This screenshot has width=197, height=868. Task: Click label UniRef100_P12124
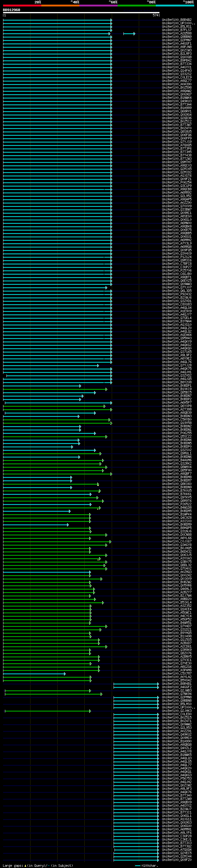tap(177, 257)
